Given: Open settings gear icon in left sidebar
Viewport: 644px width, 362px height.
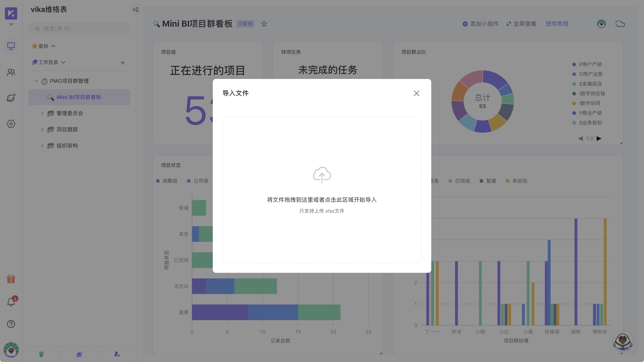Looking at the screenshot, I should (11, 124).
